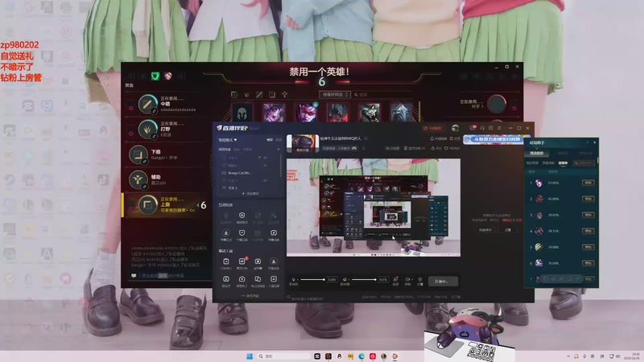Adjust the speaker volume slider
Image resolution: width=644 pixels, height=362 pixels.
coord(365,280)
